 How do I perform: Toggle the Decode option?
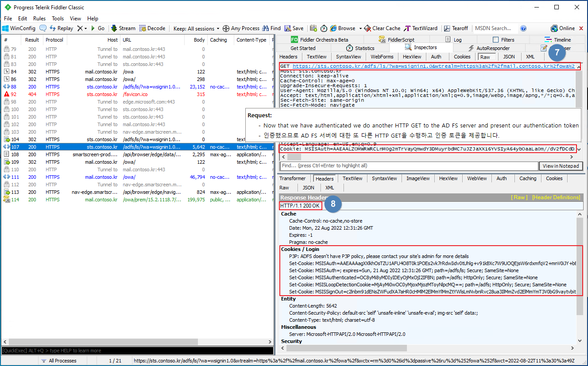(152, 28)
